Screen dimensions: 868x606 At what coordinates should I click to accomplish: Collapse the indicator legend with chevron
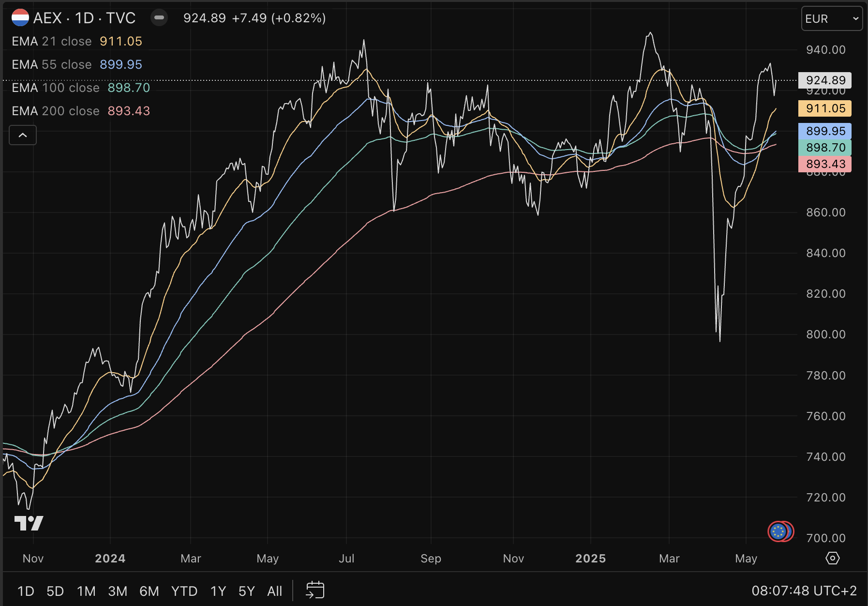tap(23, 135)
